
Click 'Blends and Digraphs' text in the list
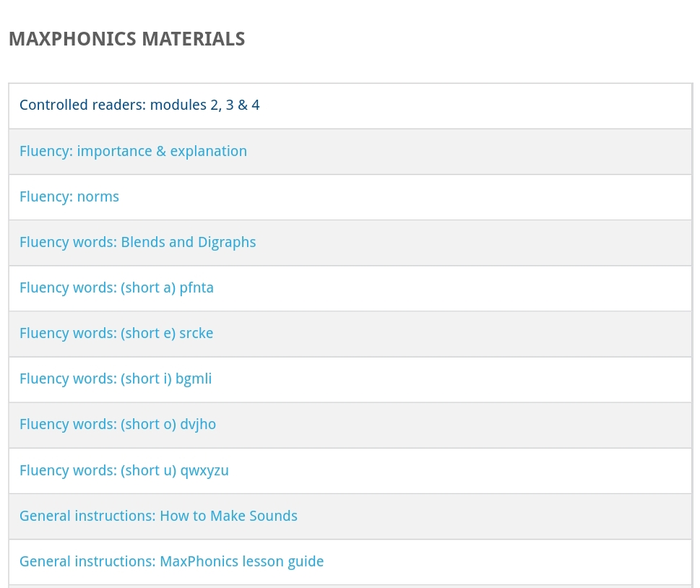click(x=189, y=242)
